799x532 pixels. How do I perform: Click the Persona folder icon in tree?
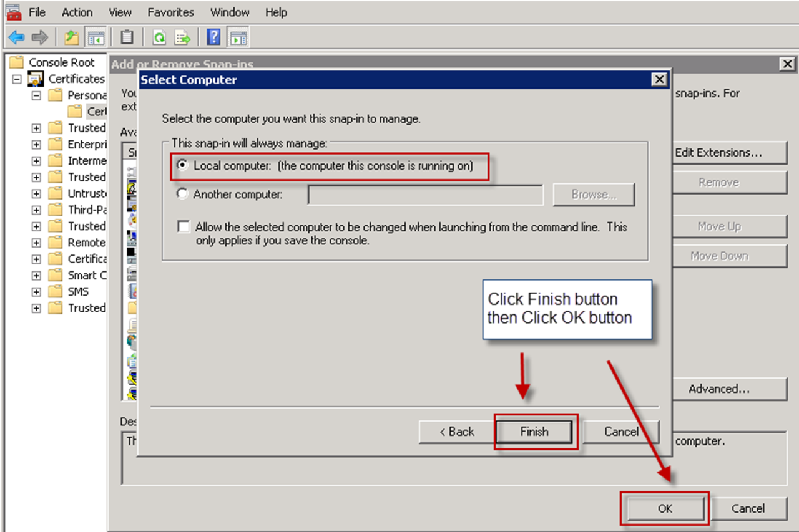56,95
